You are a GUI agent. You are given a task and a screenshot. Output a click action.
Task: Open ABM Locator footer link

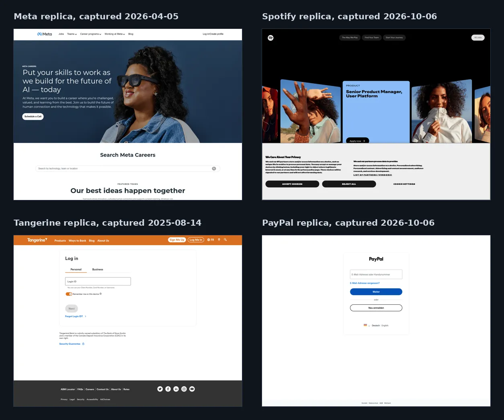[68, 389]
